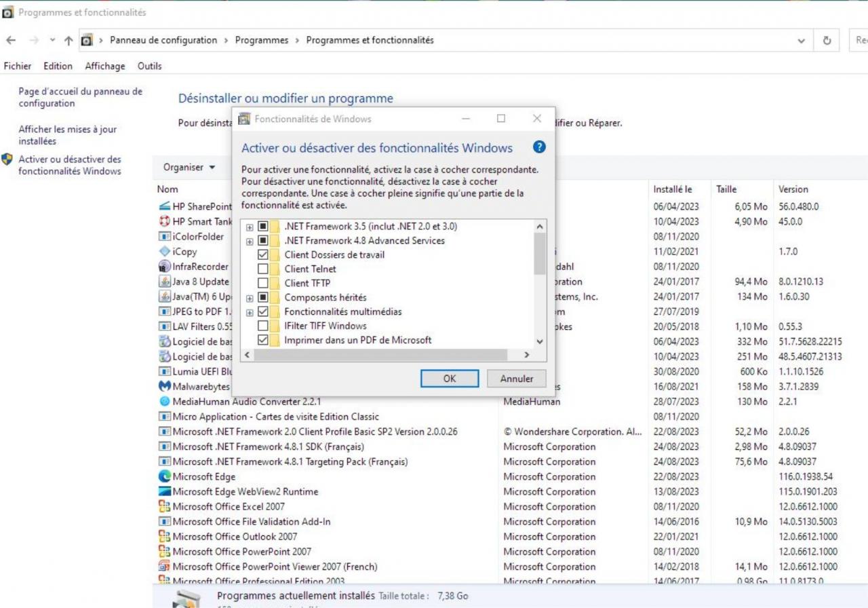This screenshot has width=868, height=608.
Task: Sort programs by the Version column
Action: (793, 189)
